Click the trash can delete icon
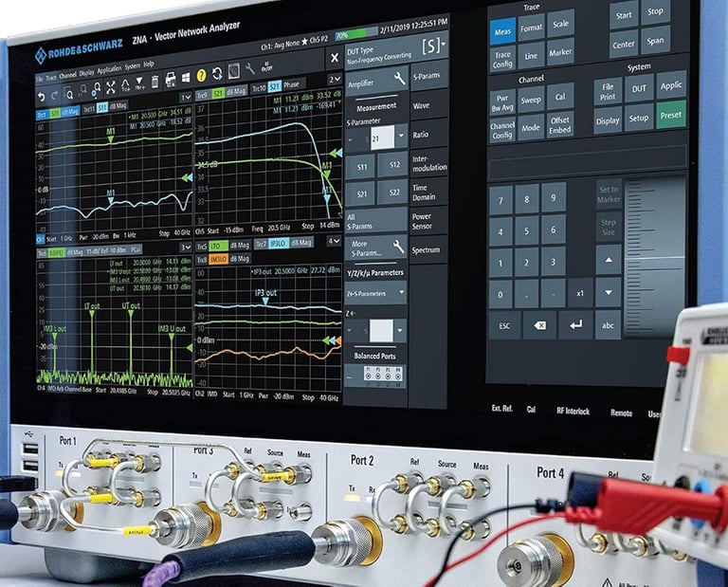728x587 pixels. [x=155, y=82]
